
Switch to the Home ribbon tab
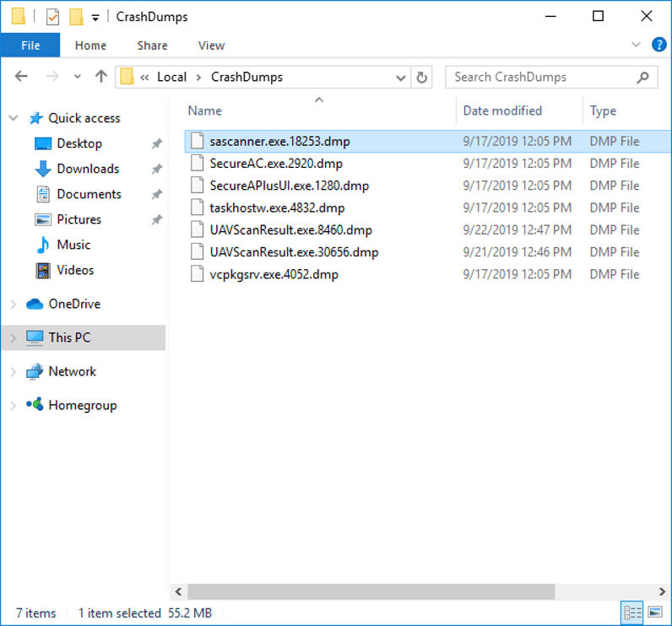click(x=90, y=46)
